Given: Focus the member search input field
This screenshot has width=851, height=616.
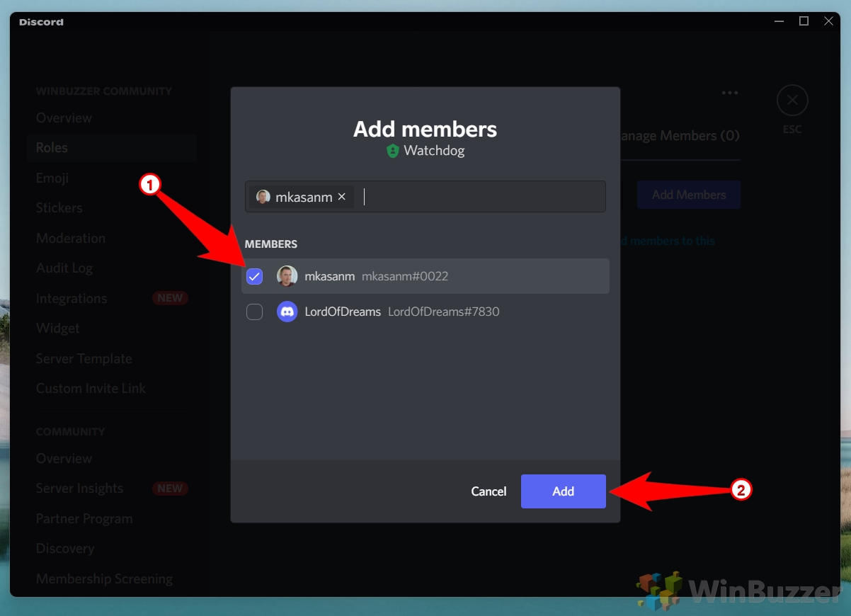Looking at the screenshot, I should [x=425, y=197].
